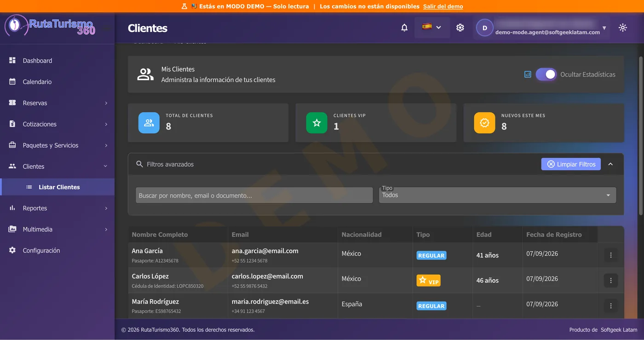Click the email ana.garcia@email.com
This screenshot has height=340, width=644.
tap(265, 251)
